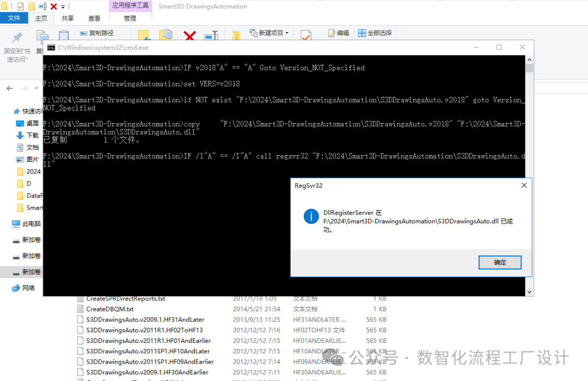Image resolution: width=588 pixels, height=381 pixels.
Task: Open Desktop (桌面) in the navigation pane
Action: click(27, 123)
